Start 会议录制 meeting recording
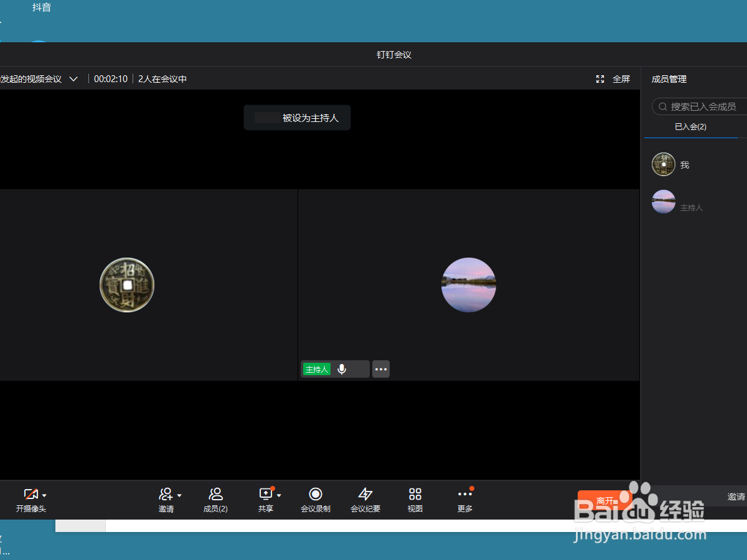 coord(316,500)
